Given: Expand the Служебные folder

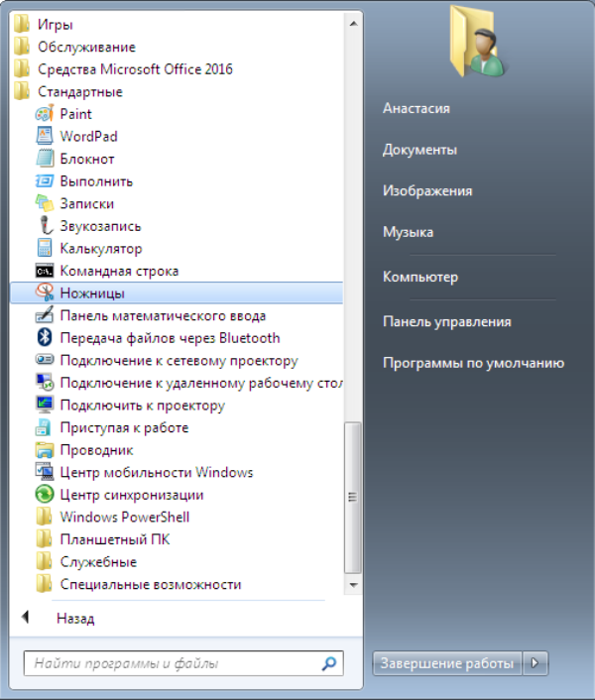Looking at the screenshot, I should point(86,561).
